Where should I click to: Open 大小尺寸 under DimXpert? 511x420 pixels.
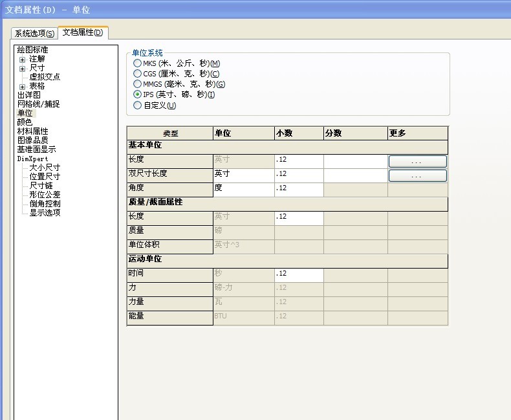pyautogui.click(x=45, y=167)
